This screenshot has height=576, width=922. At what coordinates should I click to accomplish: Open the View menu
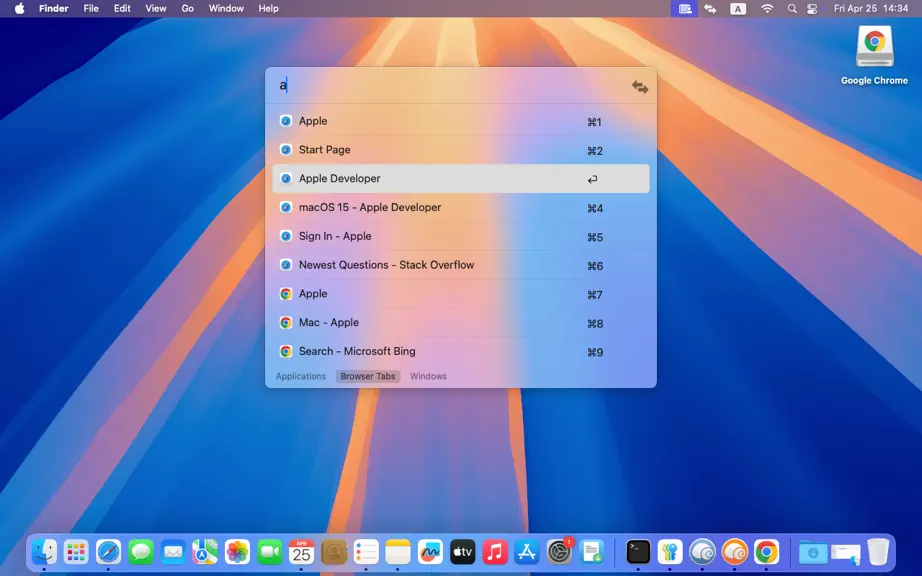[156, 8]
